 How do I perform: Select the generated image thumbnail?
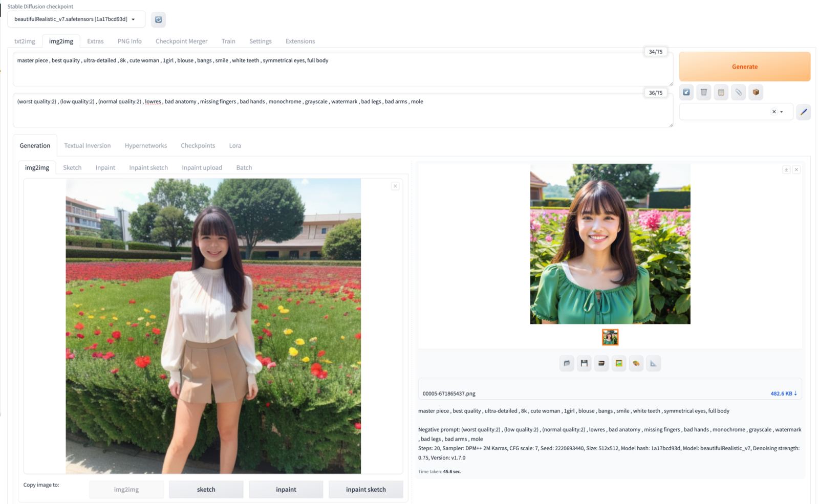coord(610,337)
